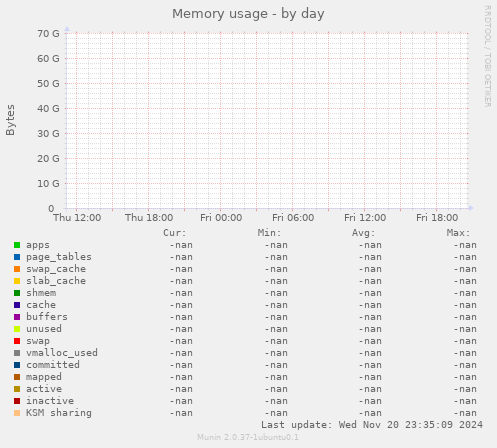497x448 pixels.
Task: Click the committed navy legend swatch
Action: pos(17,365)
